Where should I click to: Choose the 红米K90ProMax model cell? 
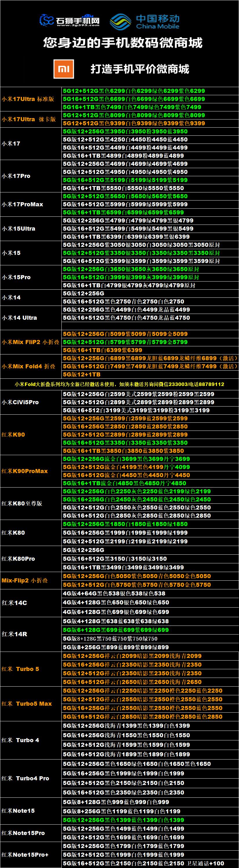click(x=25, y=471)
